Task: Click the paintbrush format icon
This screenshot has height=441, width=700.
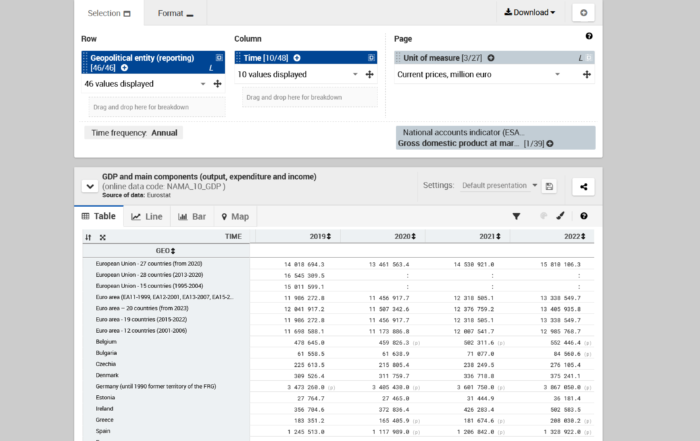Action: coord(560,216)
